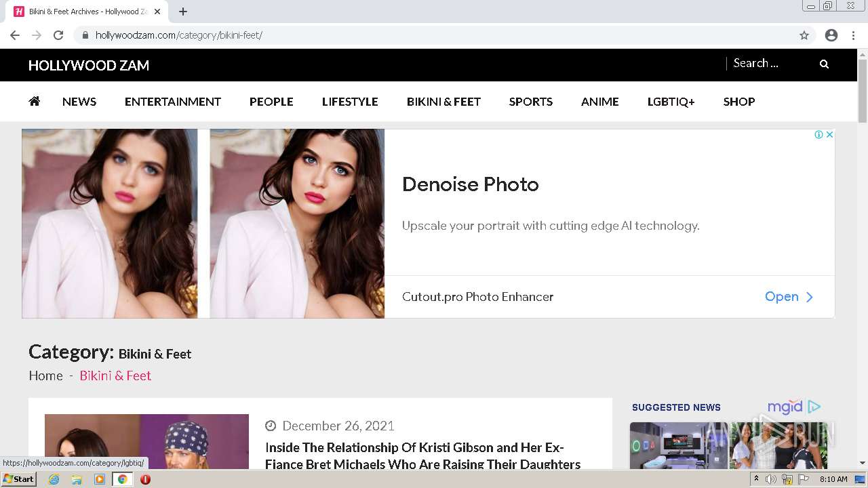Click the Action Center flag tray icon

pos(804,479)
